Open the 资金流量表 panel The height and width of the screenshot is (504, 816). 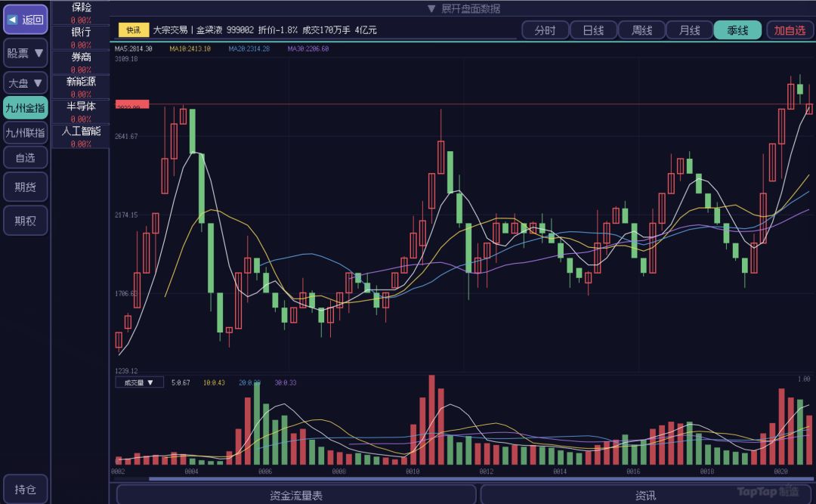coord(296,495)
